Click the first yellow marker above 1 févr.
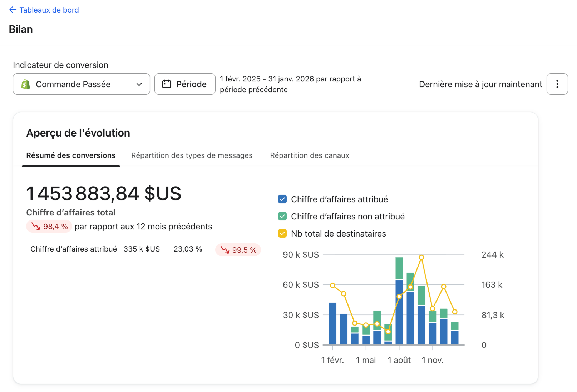This screenshot has height=392, width=577. pyautogui.click(x=332, y=286)
